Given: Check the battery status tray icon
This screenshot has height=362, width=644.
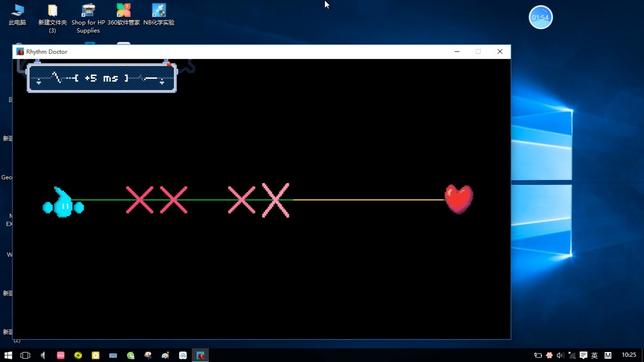Looking at the screenshot, I should point(538,355).
